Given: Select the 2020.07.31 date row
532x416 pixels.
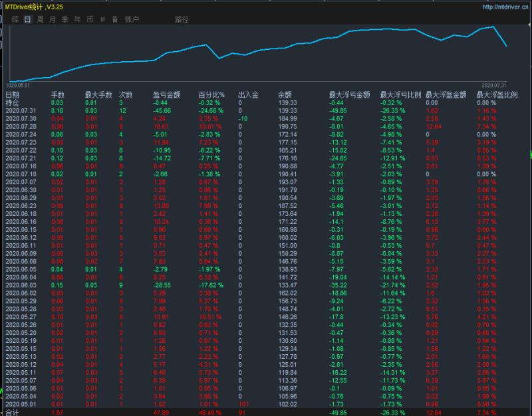Looking at the screenshot, I should [21, 110].
